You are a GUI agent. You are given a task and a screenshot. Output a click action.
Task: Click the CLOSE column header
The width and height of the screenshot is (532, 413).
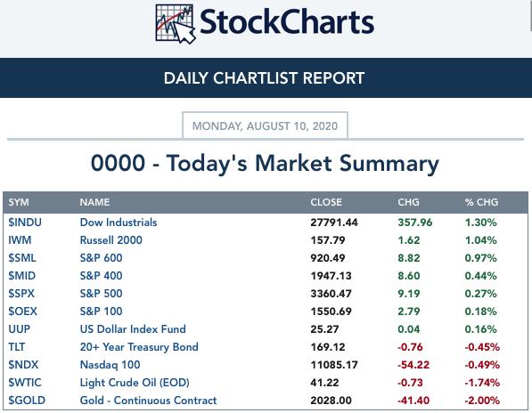tap(326, 202)
